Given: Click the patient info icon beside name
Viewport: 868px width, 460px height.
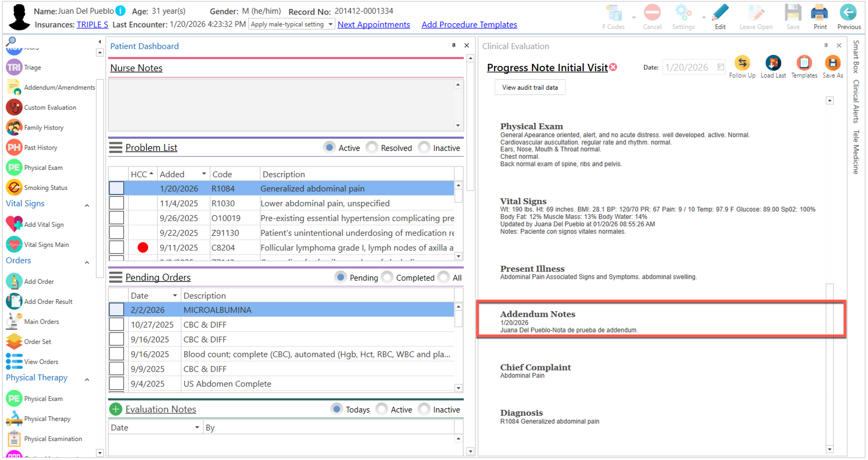Looking at the screenshot, I should [x=120, y=11].
